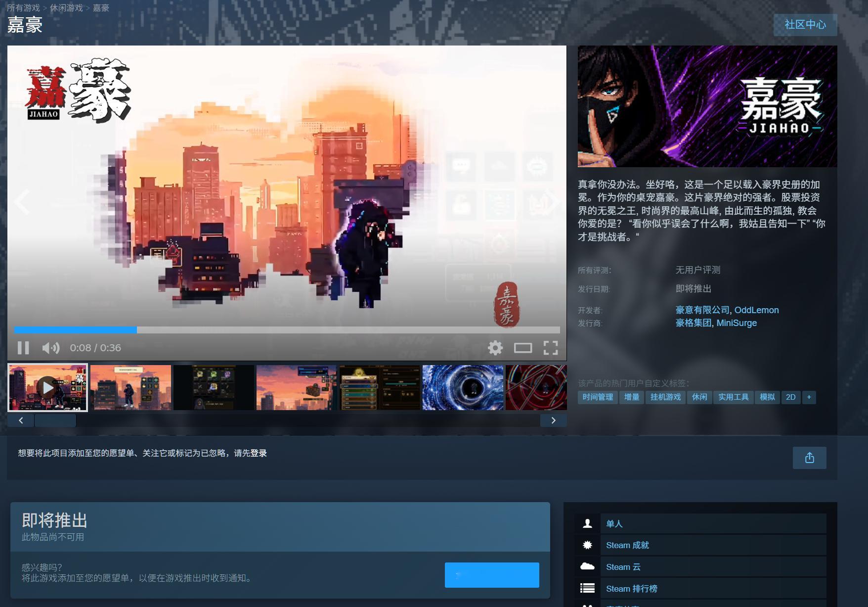Select the trailer thumbnail with play icon
868x607 pixels.
tap(47, 387)
